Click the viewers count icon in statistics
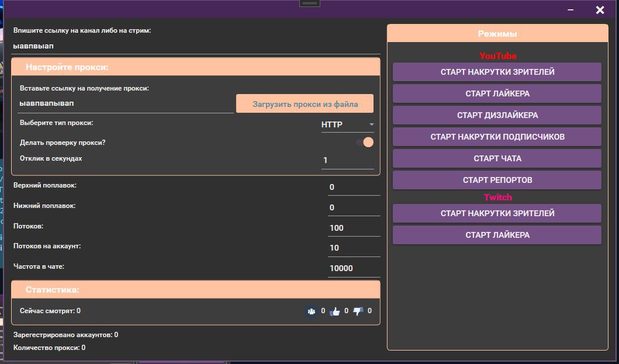 (311, 311)
